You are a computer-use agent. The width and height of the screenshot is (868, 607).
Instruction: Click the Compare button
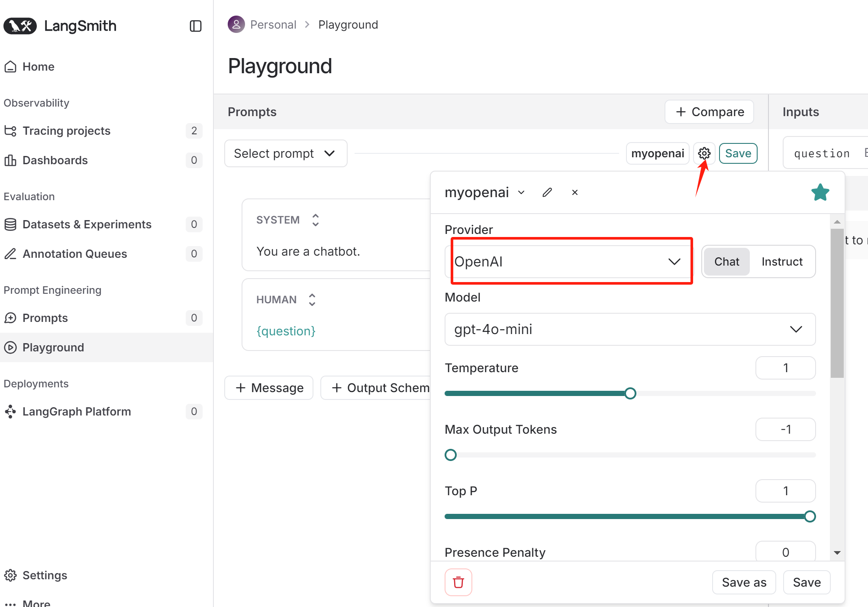(x=709, y=112)
